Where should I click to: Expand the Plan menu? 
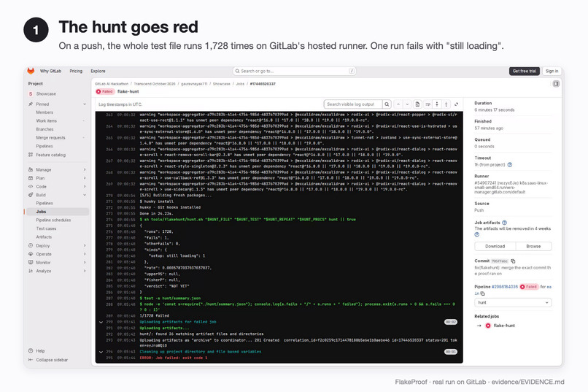pyautogui.click(x=85, y=178)
